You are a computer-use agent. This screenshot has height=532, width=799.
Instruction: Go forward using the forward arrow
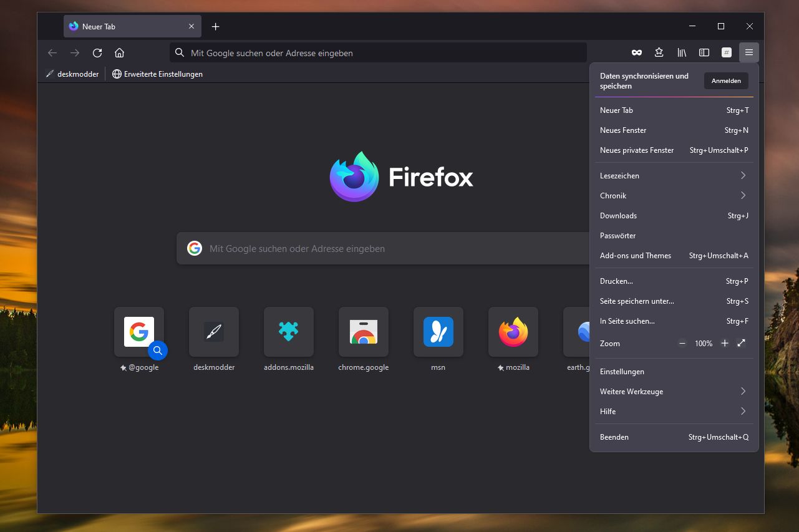point(75,53)
